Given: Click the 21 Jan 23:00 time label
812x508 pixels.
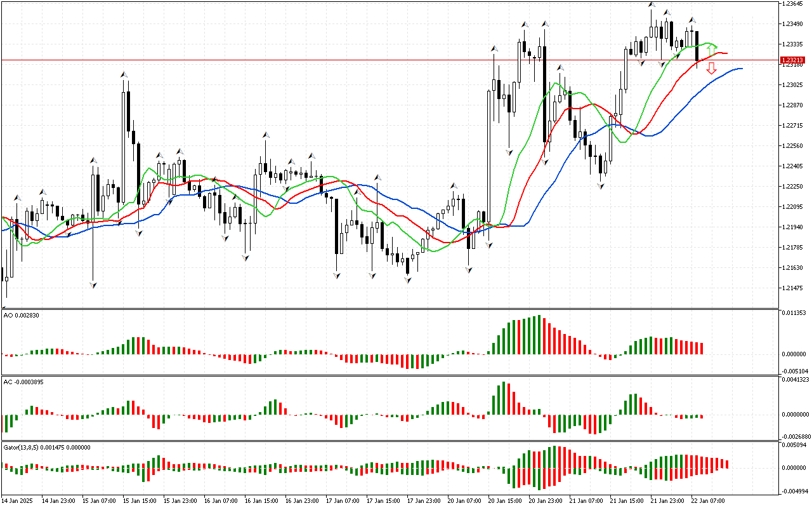Looking at the screenshot, I should (x=668, y=501).
